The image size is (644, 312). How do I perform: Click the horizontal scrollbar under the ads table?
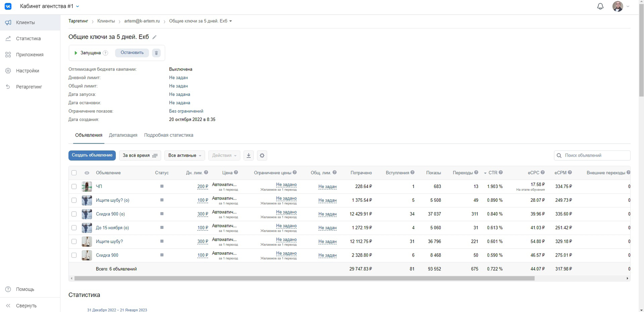(x=304, y=278)
